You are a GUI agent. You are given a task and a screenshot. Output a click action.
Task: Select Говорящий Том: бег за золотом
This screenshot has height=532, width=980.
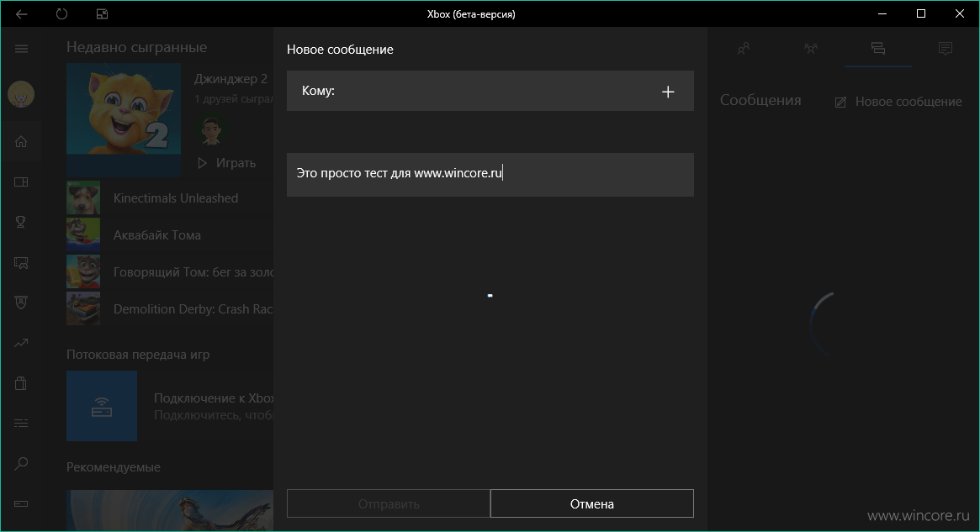coord(193,271)
